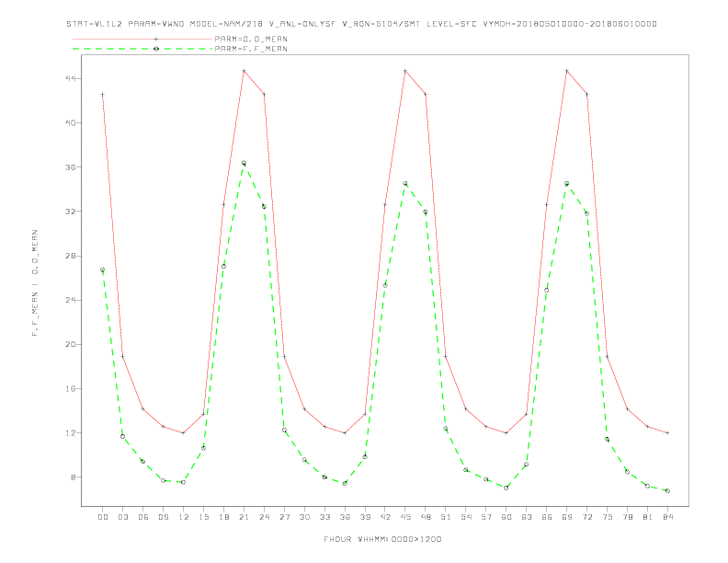Image resolution: width=728 pixels, height=563 pixels.
Task: Click y-axis tick label 20
Action: (x=70, y=344)
